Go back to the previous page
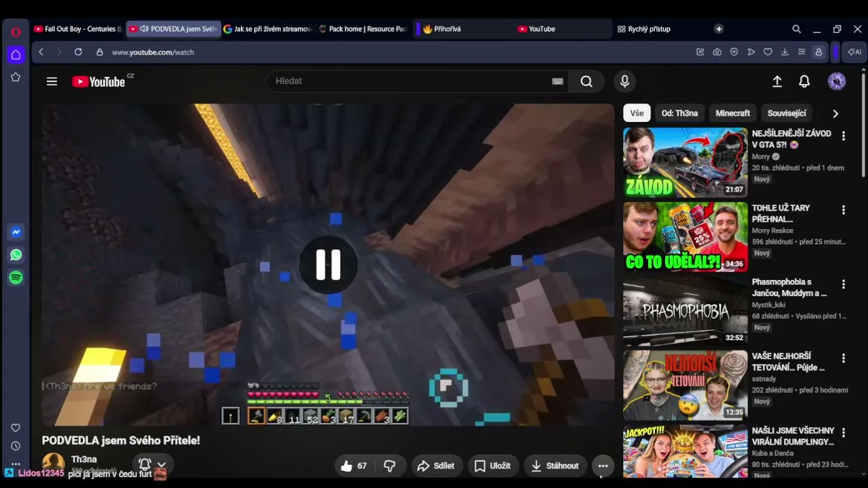The image size is (868, 488). point(41,52)
